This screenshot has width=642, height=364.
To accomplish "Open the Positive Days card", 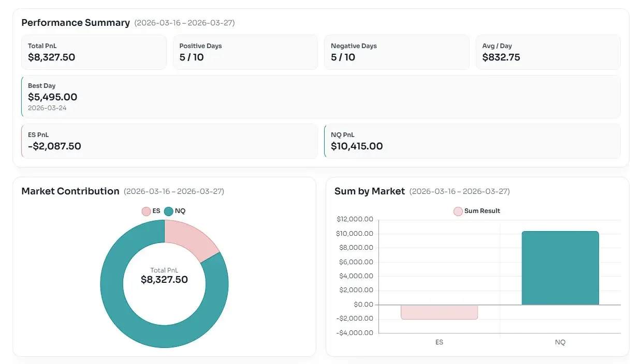I will [x=245, y=52].
